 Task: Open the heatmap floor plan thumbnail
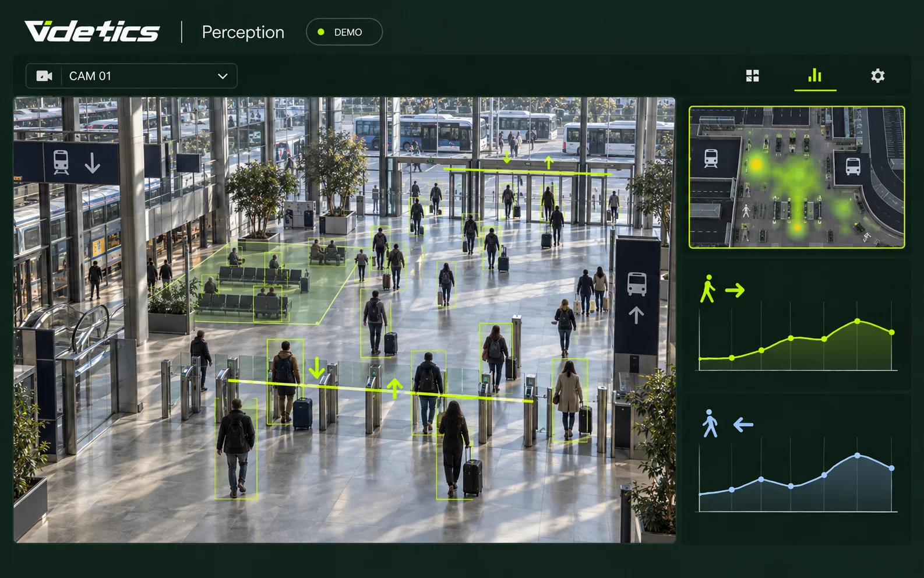797,177
